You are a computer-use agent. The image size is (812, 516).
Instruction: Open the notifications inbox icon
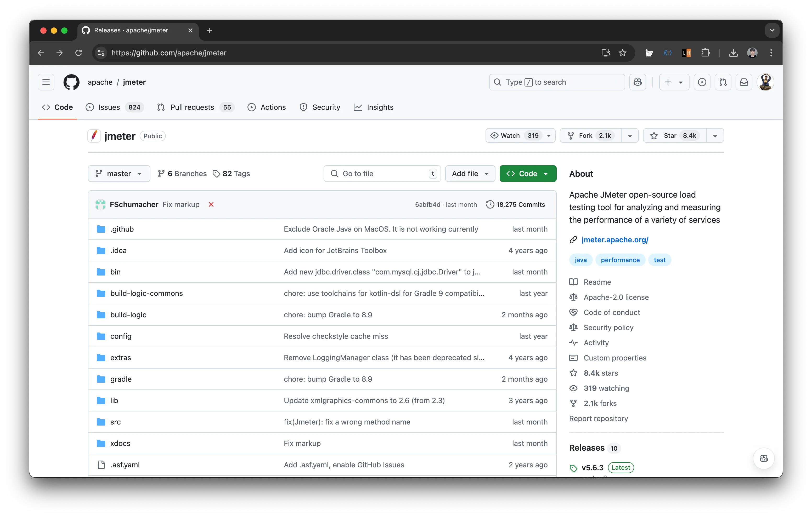(x=743, y=82)
